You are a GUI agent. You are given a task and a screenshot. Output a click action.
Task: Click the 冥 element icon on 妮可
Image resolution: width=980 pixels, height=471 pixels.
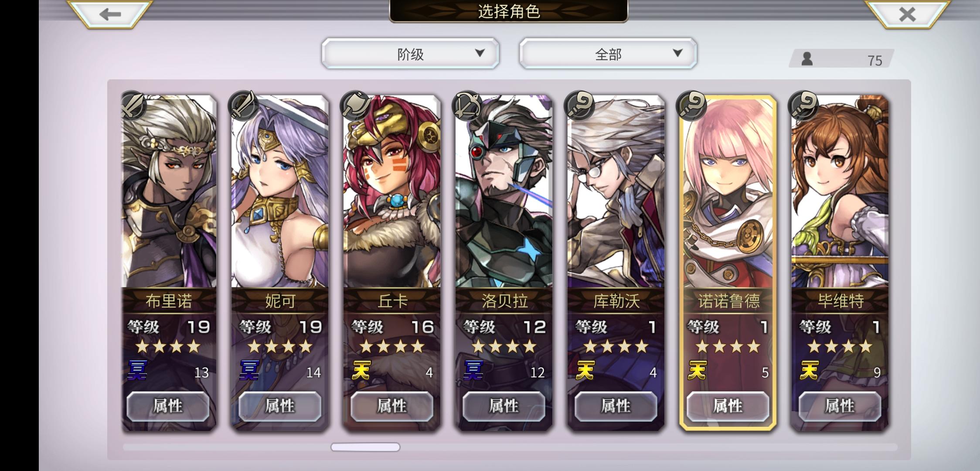[x=249, y=370]
